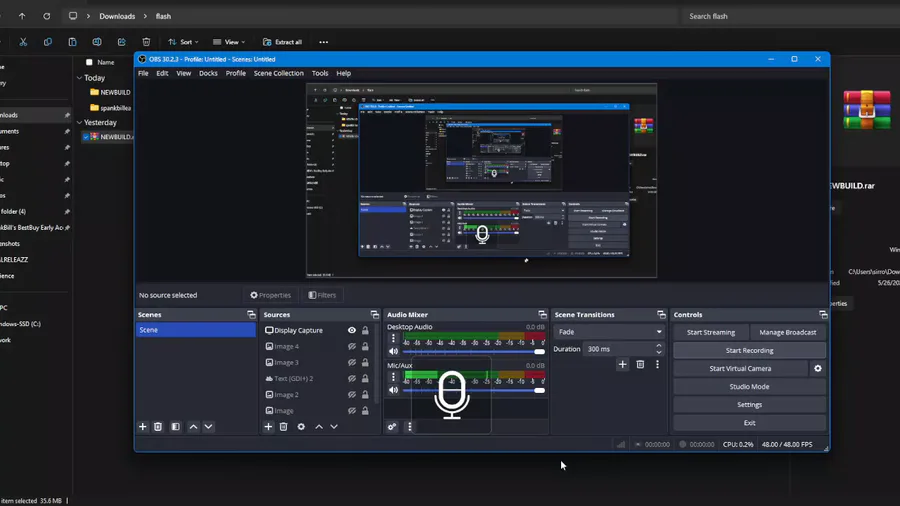Pop out the Controls dock
The height and width of the screenshot is (506, 900).
coord(823,314)
